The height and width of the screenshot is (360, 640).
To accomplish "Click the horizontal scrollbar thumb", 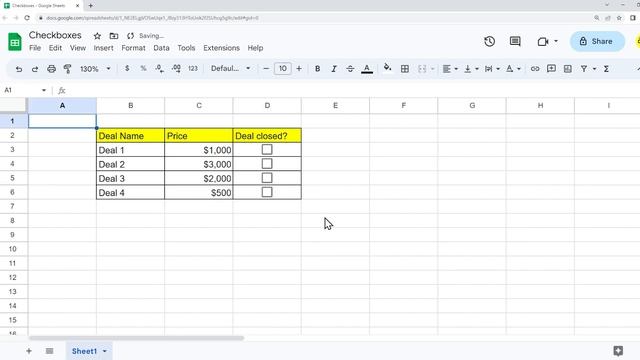I will tap(136, 338).
